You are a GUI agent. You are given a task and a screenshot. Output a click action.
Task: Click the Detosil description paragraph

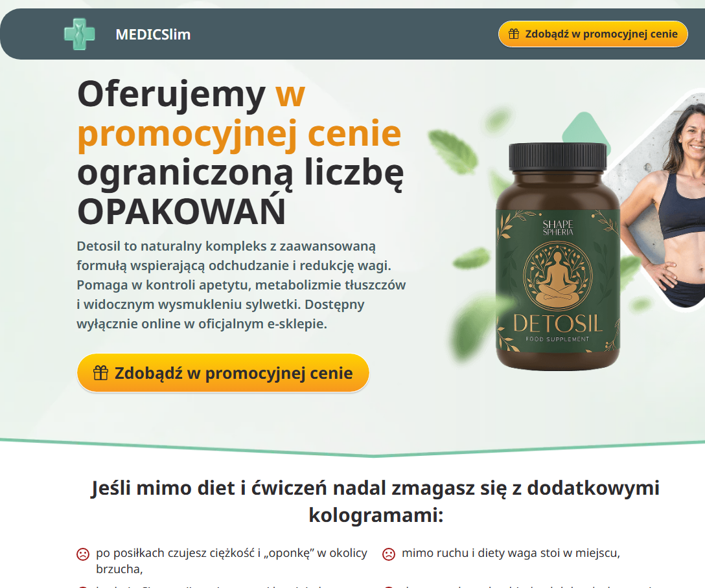coord(241,285)
